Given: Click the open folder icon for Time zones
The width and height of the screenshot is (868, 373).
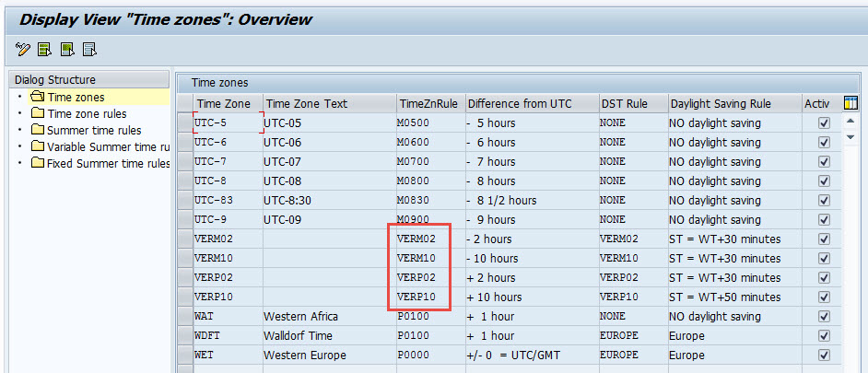Looking at the screenshot, I should point(38,97).
